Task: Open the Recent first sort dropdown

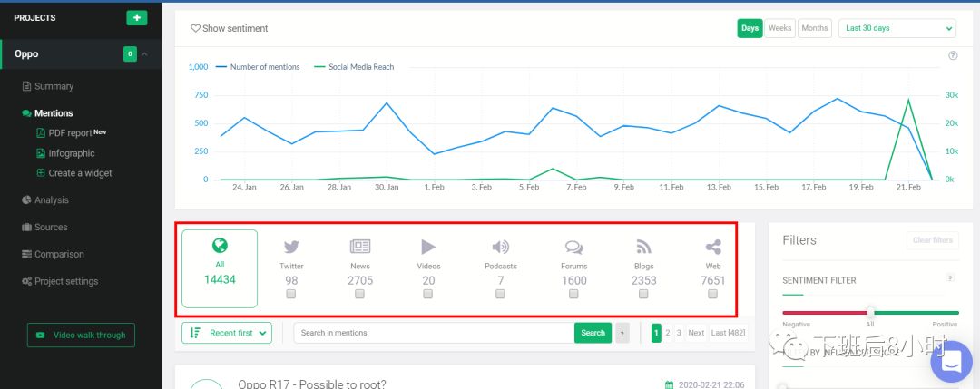Action: tap(227, 333)
